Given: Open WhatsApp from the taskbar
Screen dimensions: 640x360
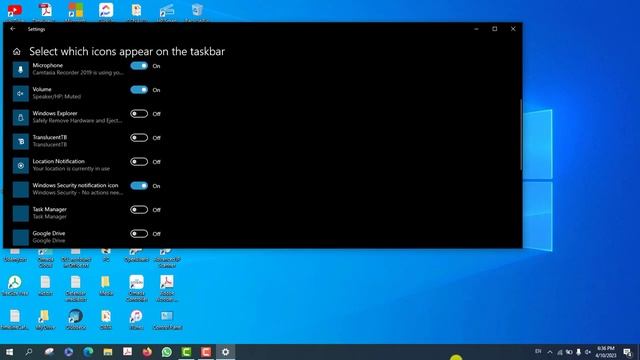Looking at the screenshot, I should point(167,352).
